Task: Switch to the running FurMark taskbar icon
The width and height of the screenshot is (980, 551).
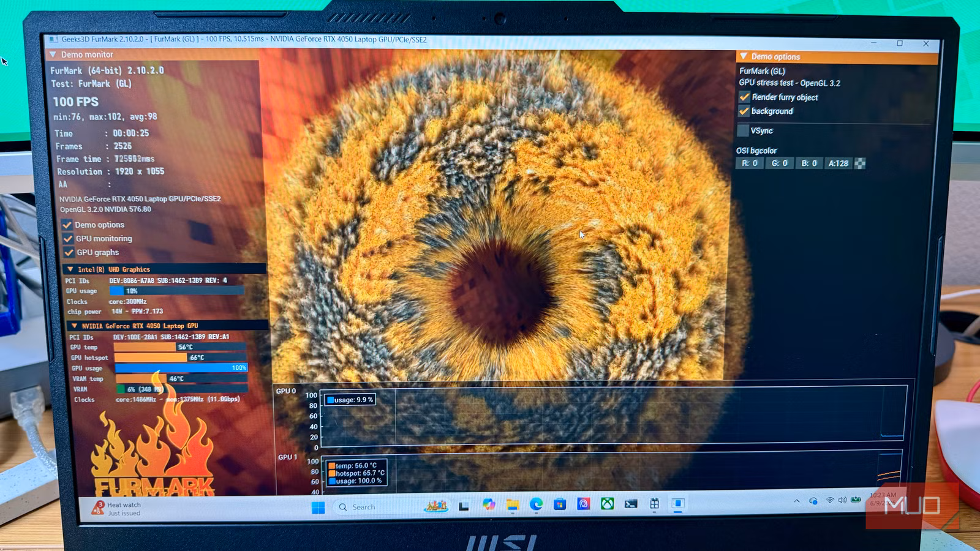Action: pos(677,503)
